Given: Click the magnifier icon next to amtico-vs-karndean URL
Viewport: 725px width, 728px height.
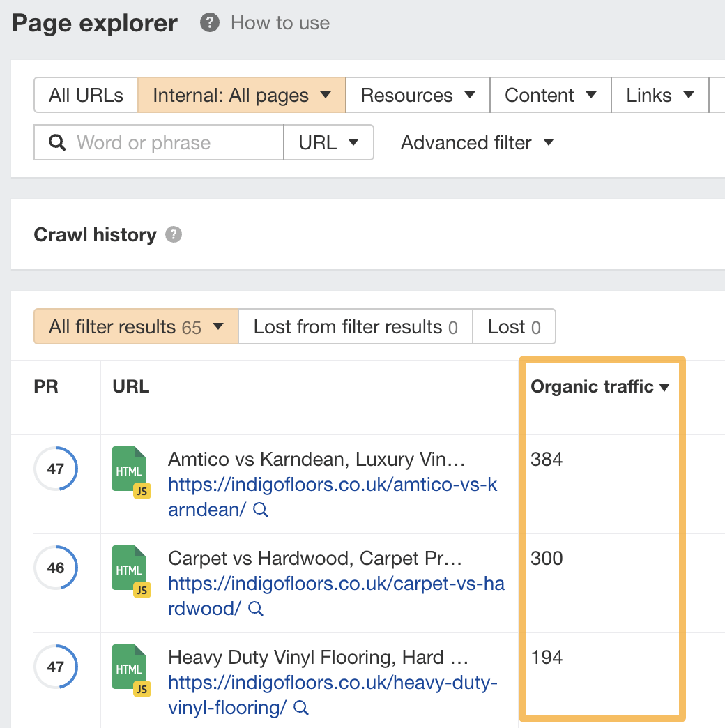Looking at the screenshot, I should pyautogui.click(x=261, y=510).
